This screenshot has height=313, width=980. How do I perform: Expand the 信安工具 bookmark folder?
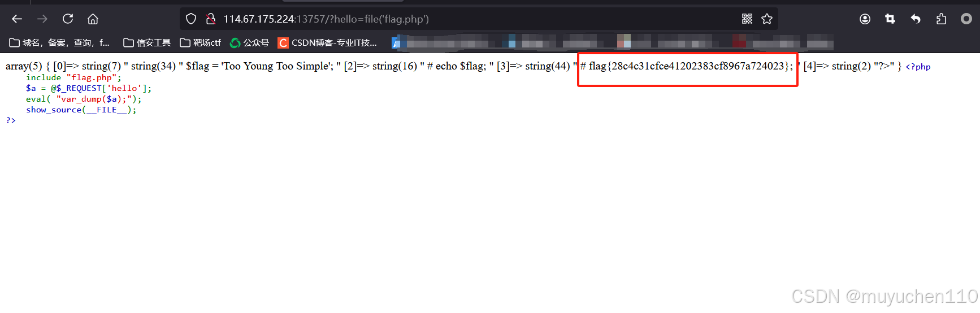pyautogui.click(x=147, y=43)
